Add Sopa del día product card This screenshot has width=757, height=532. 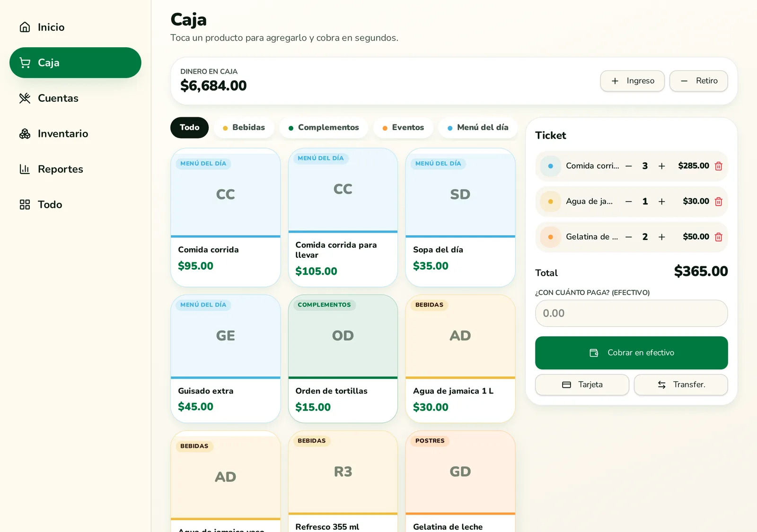[x=460, y=218]
